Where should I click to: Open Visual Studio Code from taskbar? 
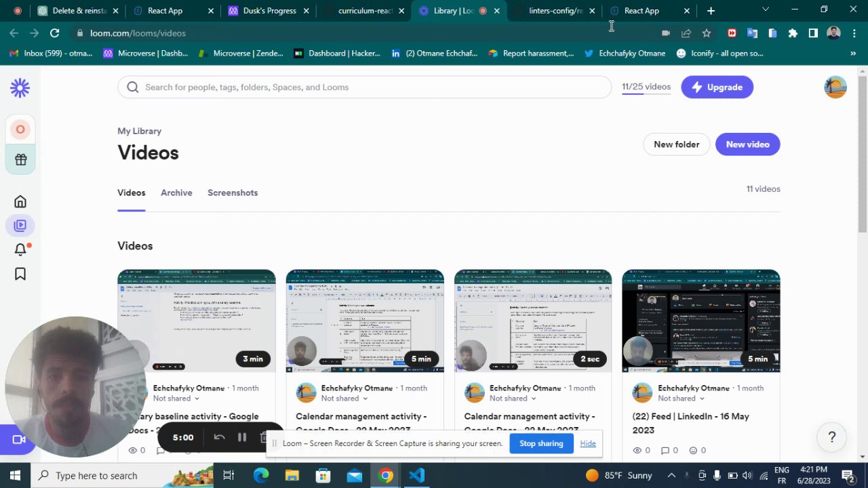[417, 475]
